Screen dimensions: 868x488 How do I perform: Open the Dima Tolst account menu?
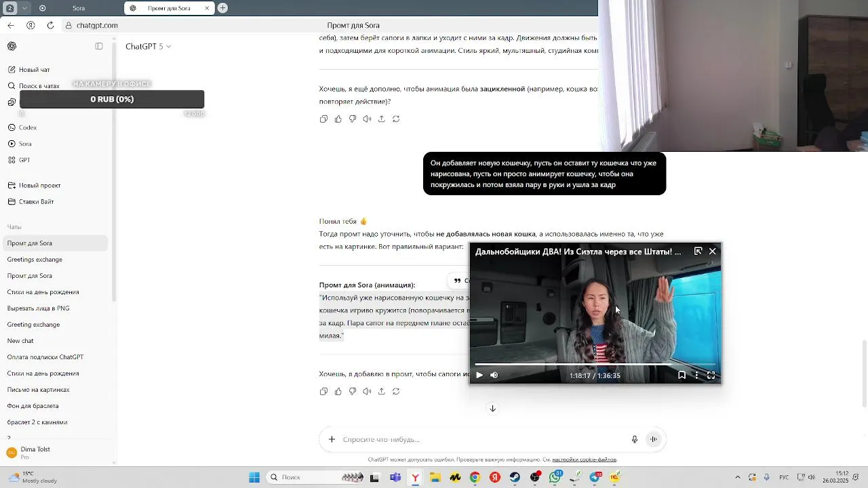coord(54,453)
